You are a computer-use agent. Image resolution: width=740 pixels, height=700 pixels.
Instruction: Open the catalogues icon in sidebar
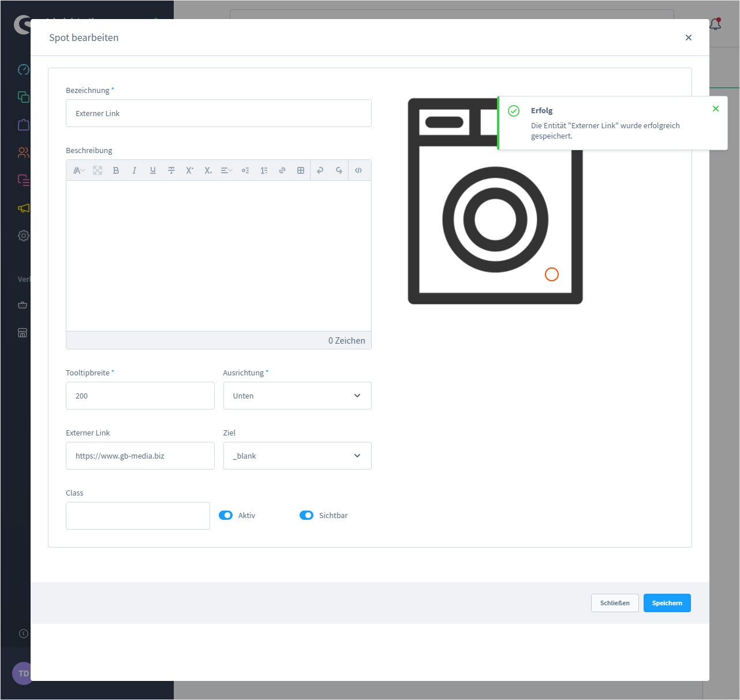(x=23, y=97)
